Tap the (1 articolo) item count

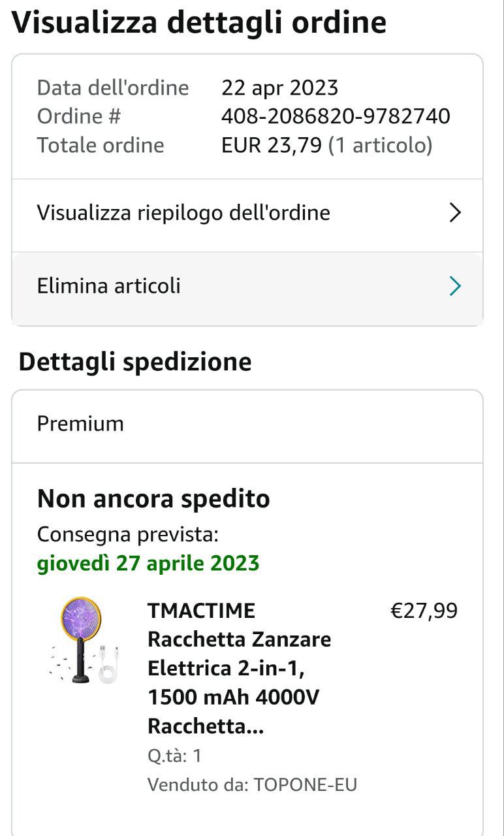[380, 145]
